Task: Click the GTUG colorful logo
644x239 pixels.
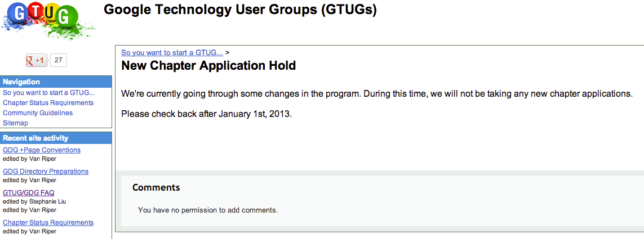Action: click(x=48, y=20)
